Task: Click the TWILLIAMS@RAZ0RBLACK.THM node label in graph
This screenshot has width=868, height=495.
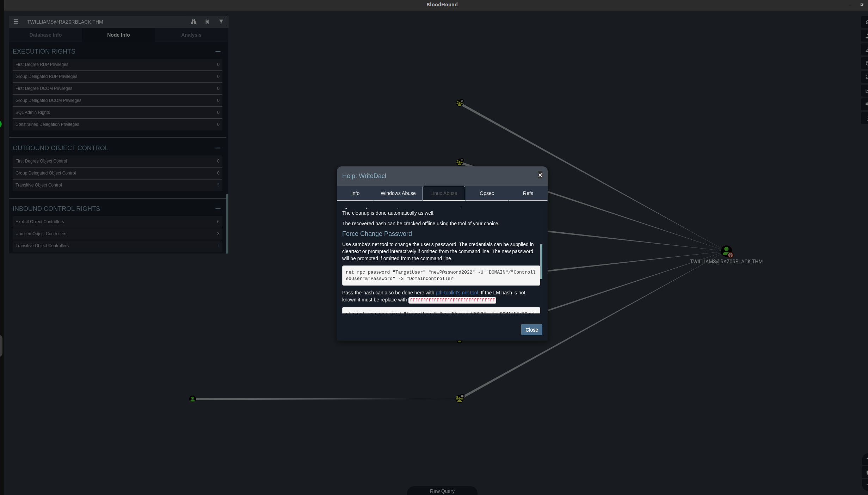Action: coord(726,262)
